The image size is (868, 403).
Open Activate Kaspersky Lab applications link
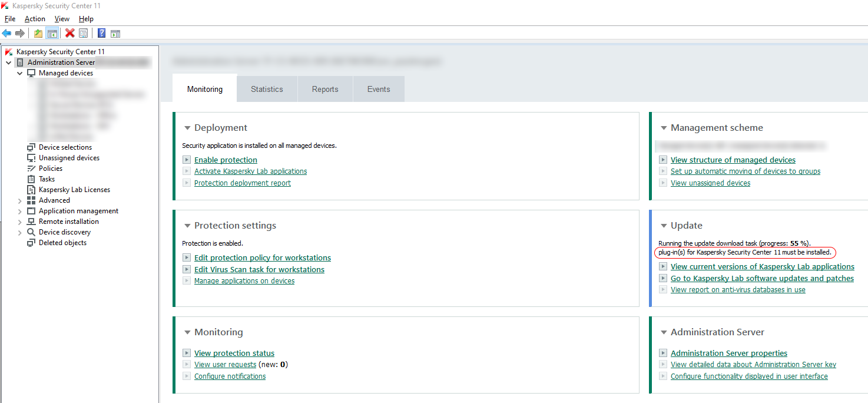coord(250,171)
